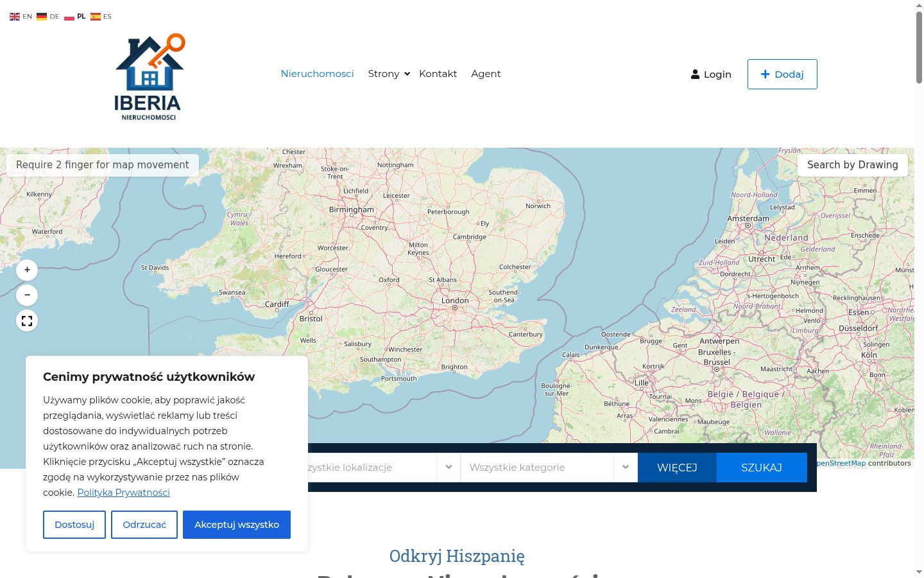The image size is (924, 578).
Task: Click Dostosuj in cookie banner
Action: coord(74,525)
